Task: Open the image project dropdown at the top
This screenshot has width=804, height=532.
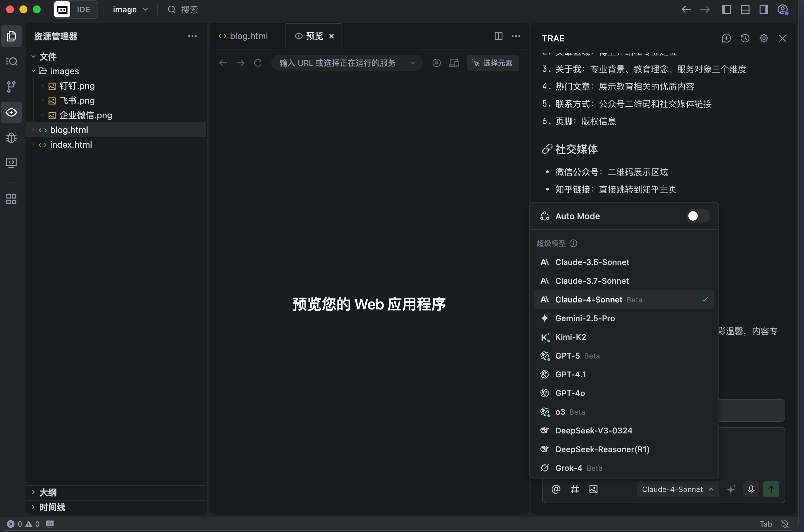Action: coord(130,9)
